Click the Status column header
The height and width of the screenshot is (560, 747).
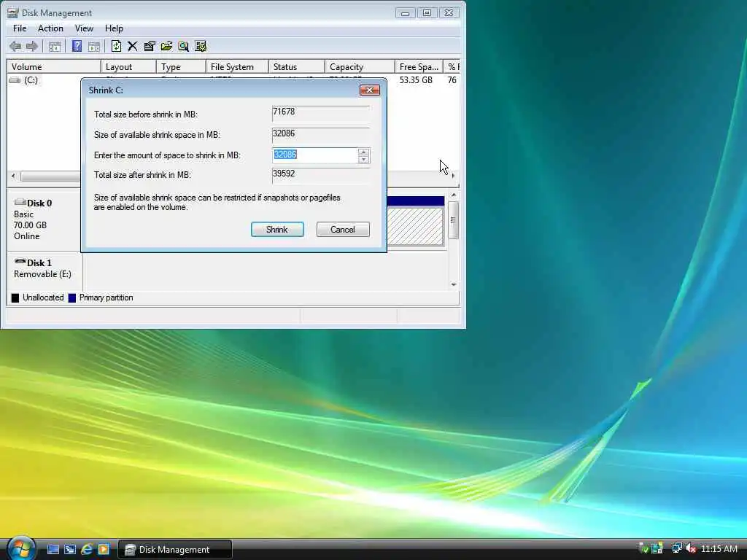point(296,66)
